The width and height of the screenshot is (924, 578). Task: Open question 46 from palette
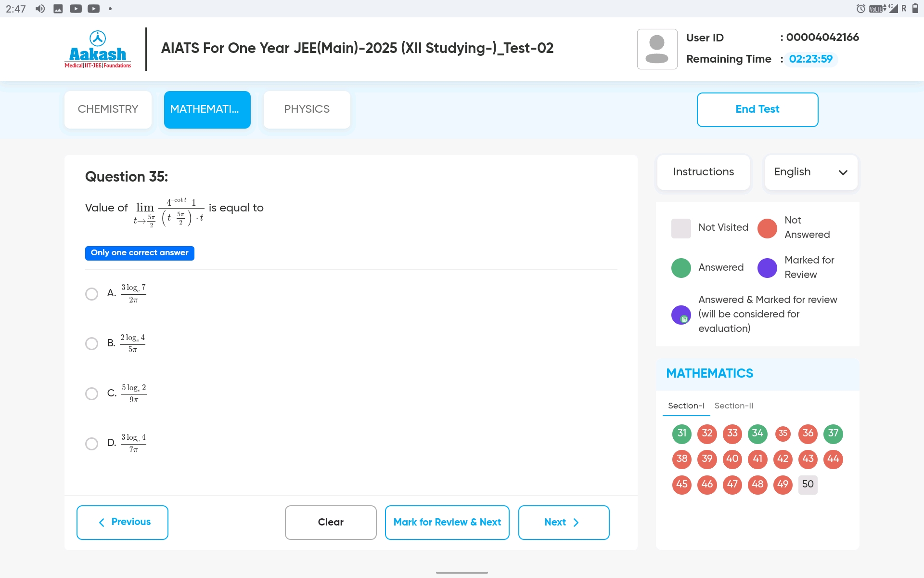pos(707,485)
